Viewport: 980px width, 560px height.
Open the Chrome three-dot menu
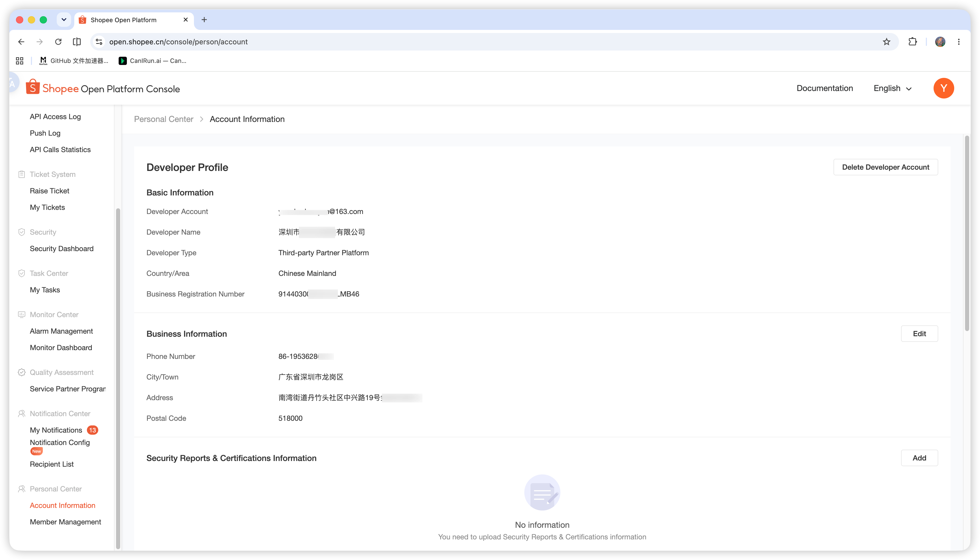tap(958, 42)
